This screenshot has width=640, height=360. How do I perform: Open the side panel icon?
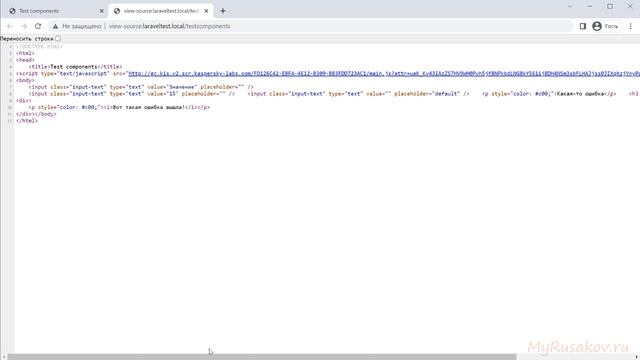(583, 26)
